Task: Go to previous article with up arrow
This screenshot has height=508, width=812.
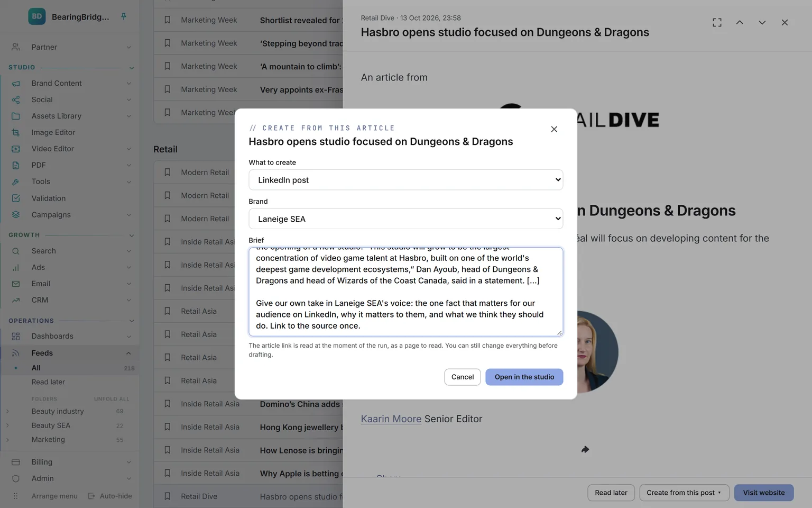Action: pyautogui.click(x=740, y=22)
